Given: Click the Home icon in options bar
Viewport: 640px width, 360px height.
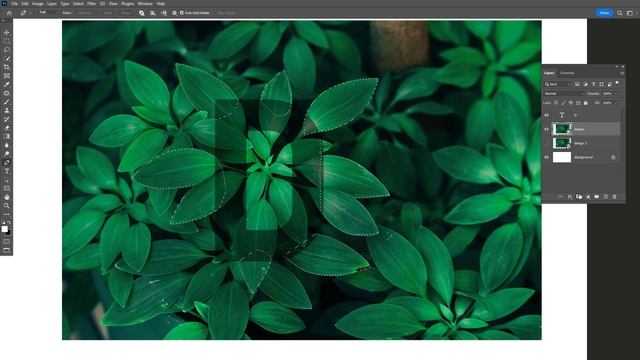Looking at the screenshot, I should click(9, 13).
